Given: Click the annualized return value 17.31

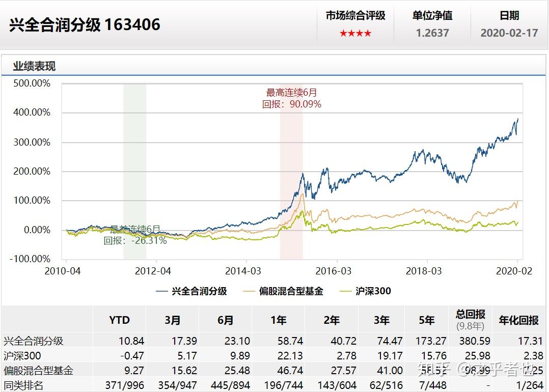Looking at the screenshot, I should click(x=530, y=341).
